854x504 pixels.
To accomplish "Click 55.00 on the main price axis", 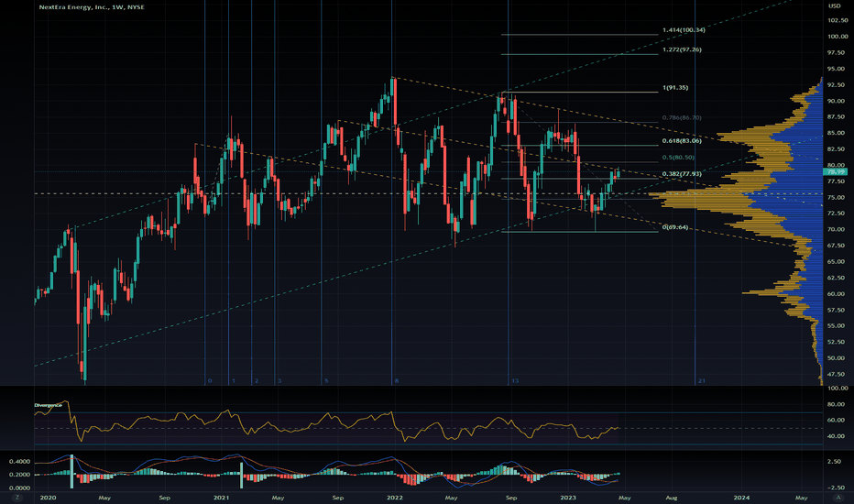I will tap(838, 326).
